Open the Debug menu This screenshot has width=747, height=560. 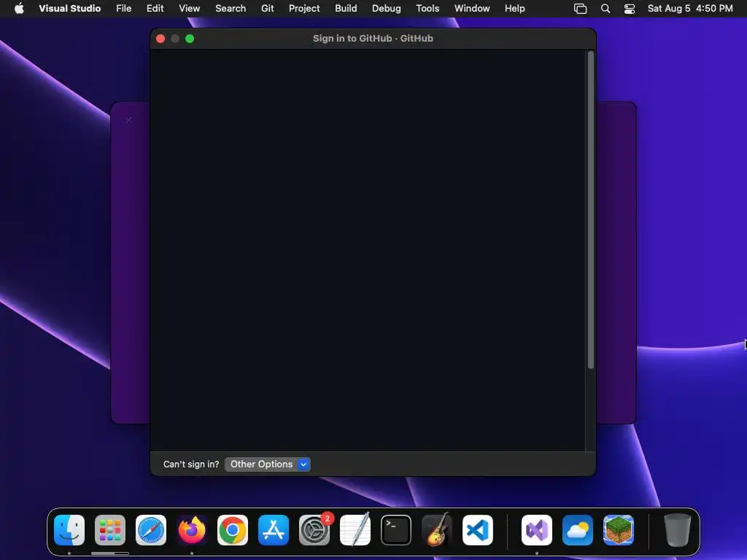pyautogui.click(x=387, y=9)
